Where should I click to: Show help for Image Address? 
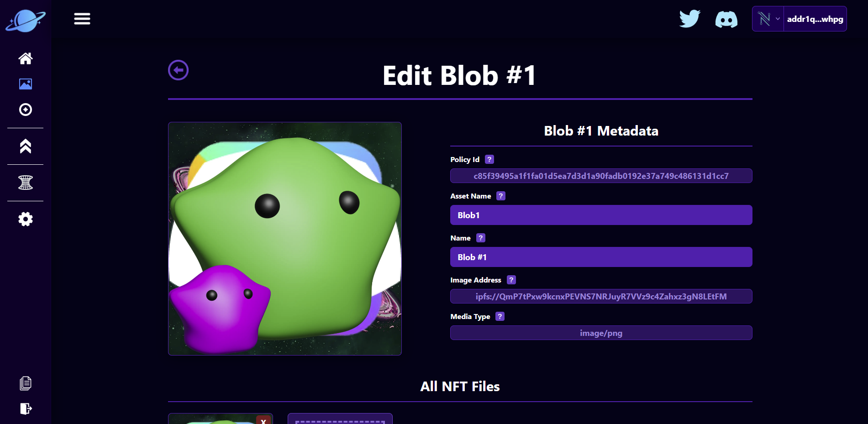pos(511,280)
